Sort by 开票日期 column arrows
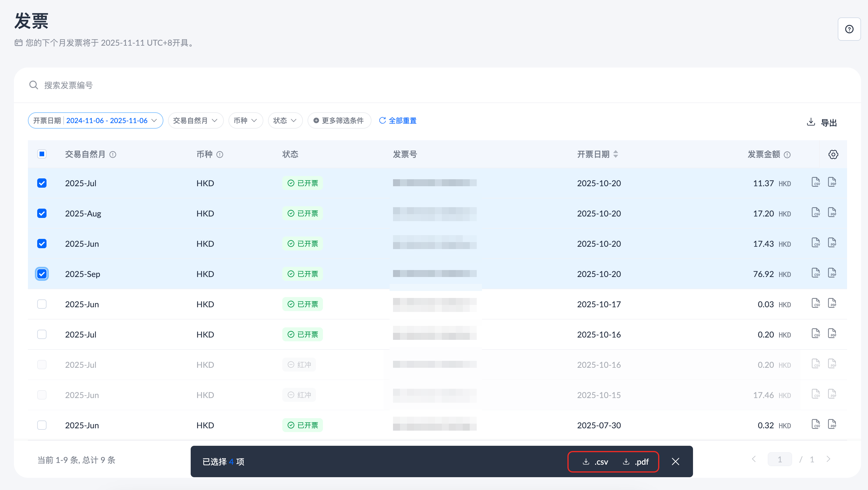Image resolution: width=868 pixels, height=490 pixels. tap(616, 155)
